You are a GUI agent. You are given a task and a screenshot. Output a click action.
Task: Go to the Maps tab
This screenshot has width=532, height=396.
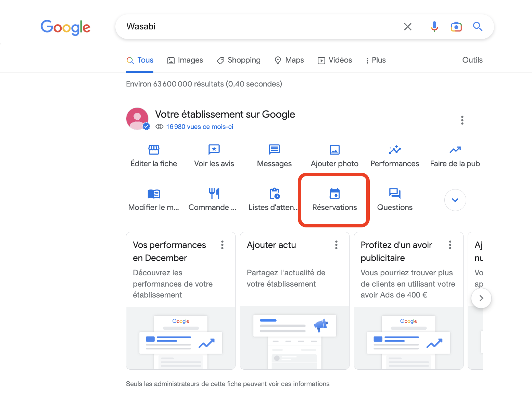(289, 60)
